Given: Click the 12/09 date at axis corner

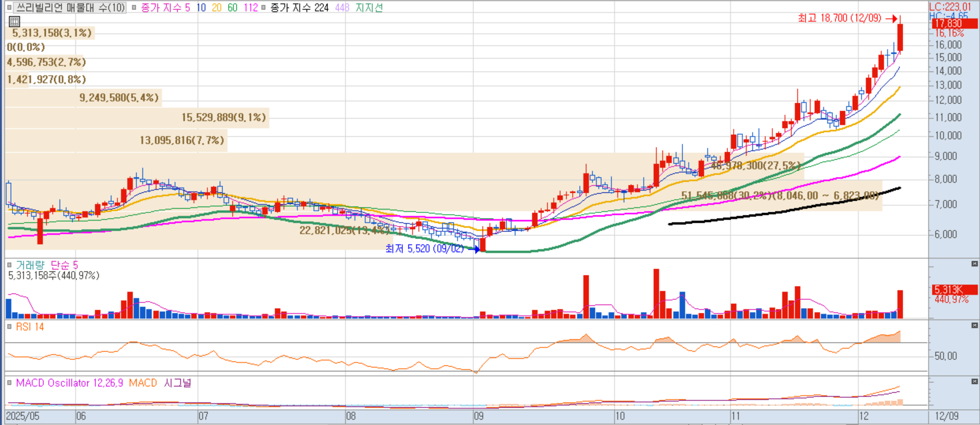Looking at the screenshot, I should click(946, 416).
